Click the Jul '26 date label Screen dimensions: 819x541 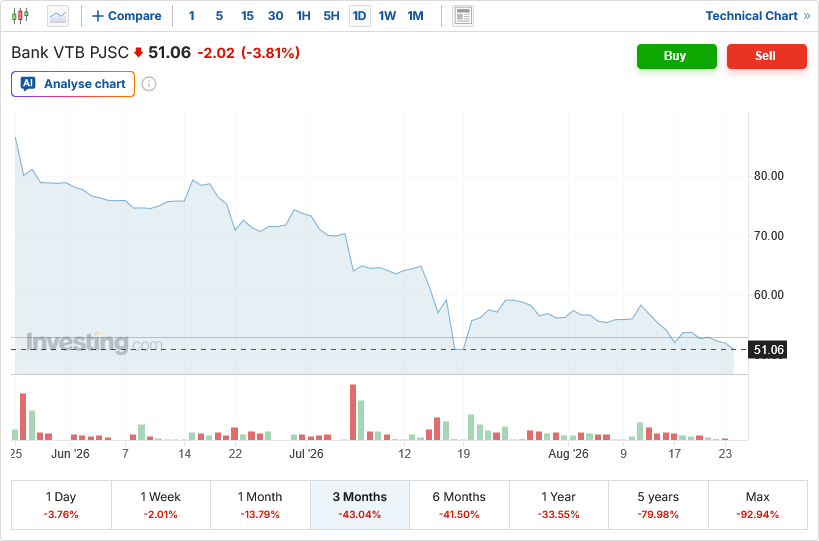306,454
